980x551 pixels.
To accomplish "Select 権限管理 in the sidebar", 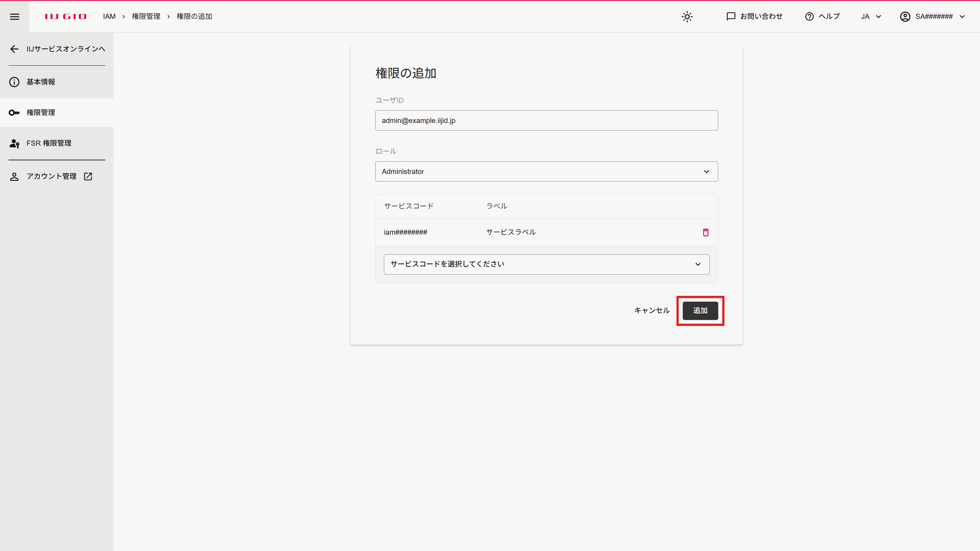I will 57,112.
